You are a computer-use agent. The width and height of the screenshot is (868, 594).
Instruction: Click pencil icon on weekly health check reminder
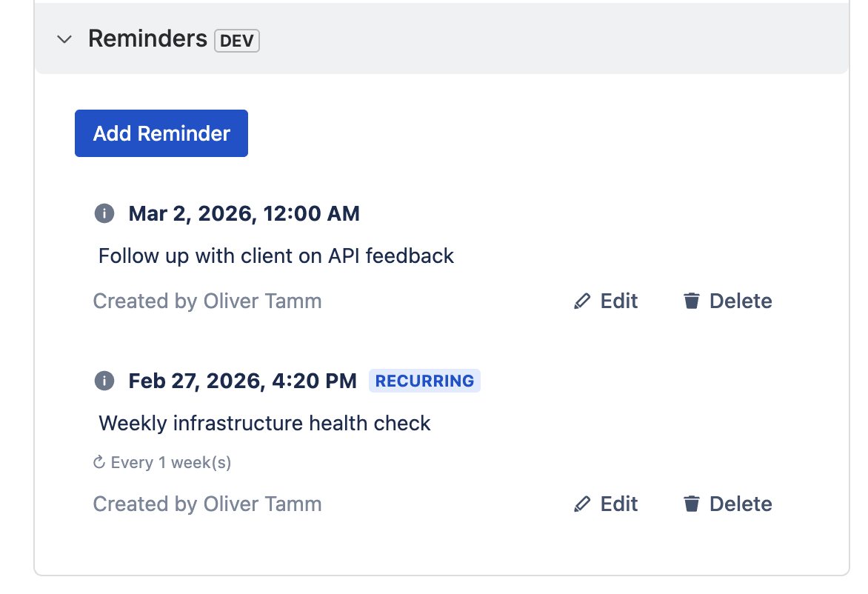(x=582, y=504)
